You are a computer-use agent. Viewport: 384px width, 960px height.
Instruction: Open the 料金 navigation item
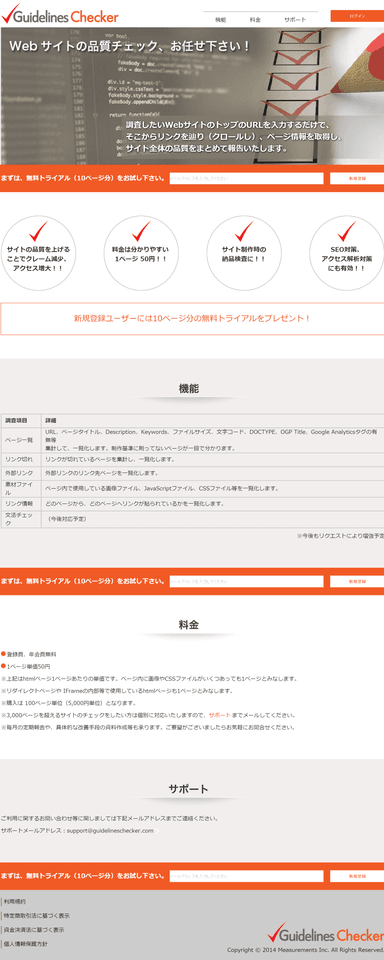255,20
